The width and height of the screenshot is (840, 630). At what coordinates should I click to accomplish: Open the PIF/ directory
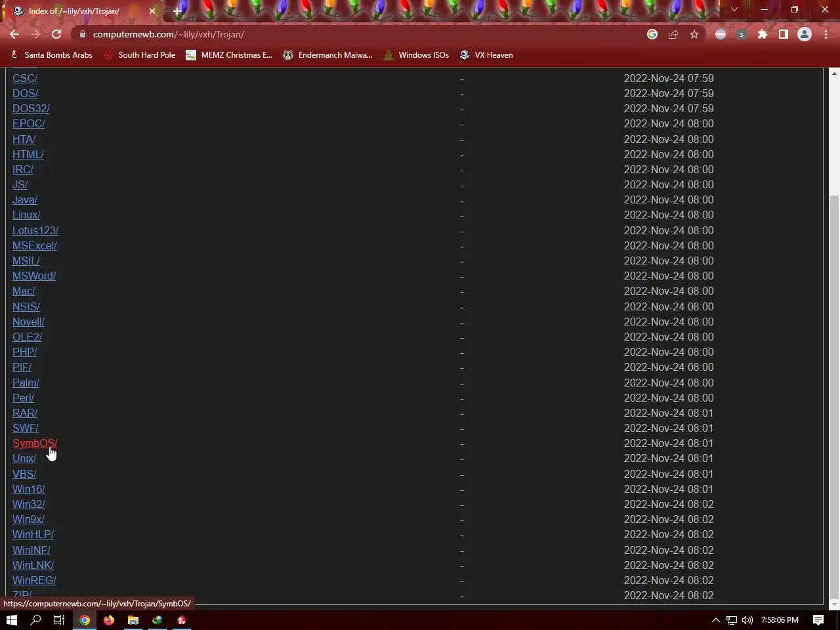22,367
